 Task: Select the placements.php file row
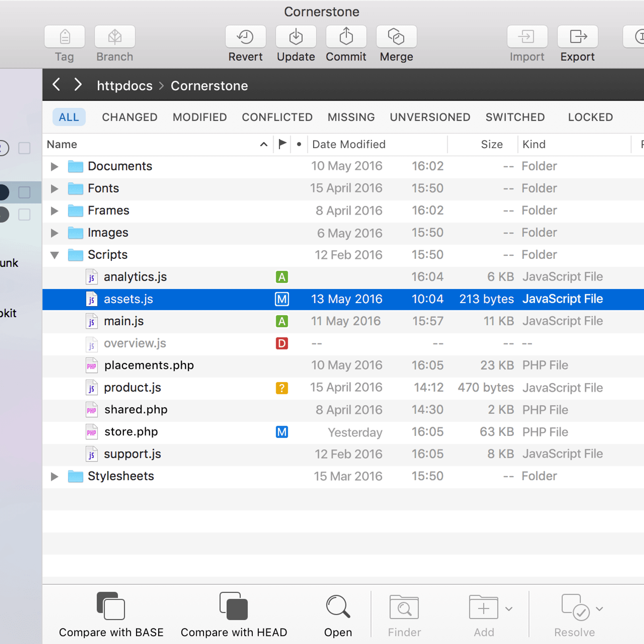click(343, 365)
